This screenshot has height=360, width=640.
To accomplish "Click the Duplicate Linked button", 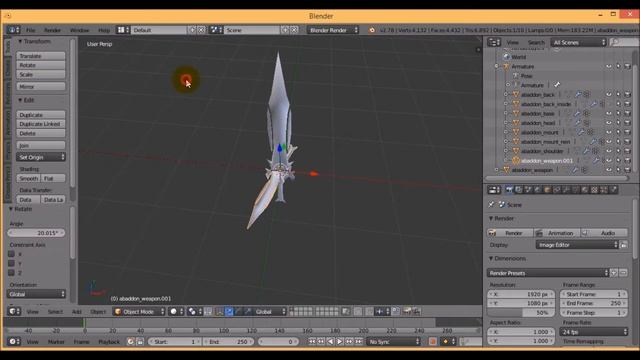I will click(x=41, y=124).
